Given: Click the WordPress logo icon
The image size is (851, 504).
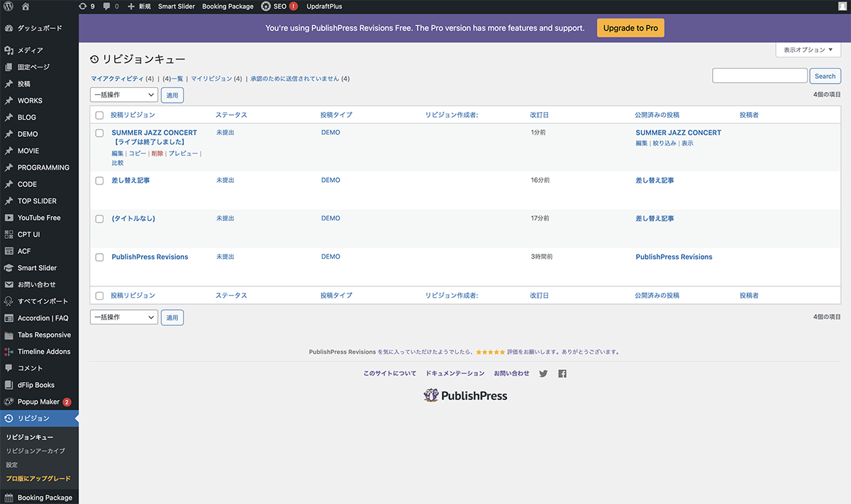Looking at the screenshot, I should click(9, 6).
